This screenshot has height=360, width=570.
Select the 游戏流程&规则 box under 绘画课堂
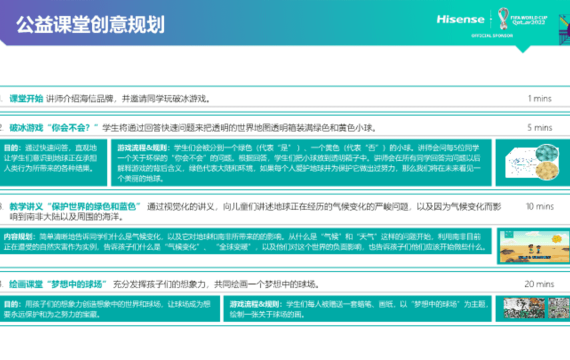[357, 309]
